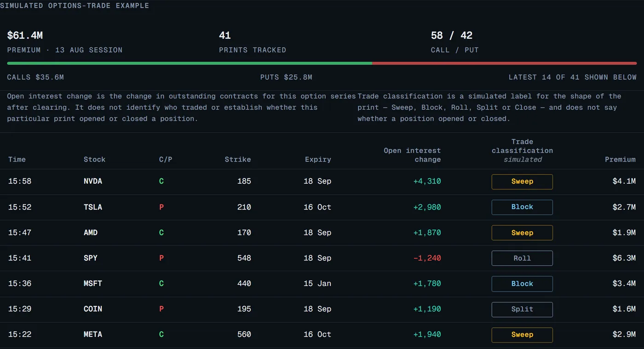The image size is (644, 349).
Task: Click the C/P column header
Action: [x=166, y=159]
